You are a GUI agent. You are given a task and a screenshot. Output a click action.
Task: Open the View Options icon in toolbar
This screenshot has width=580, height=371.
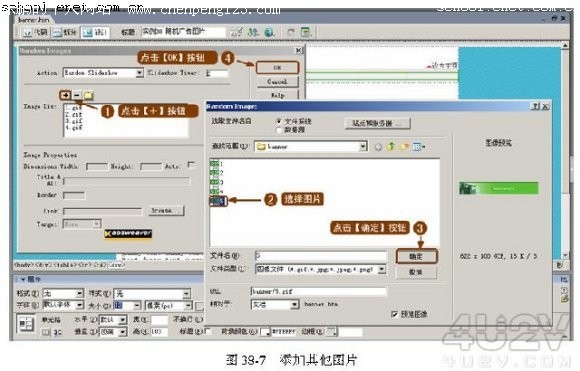(x=306, y=33)
